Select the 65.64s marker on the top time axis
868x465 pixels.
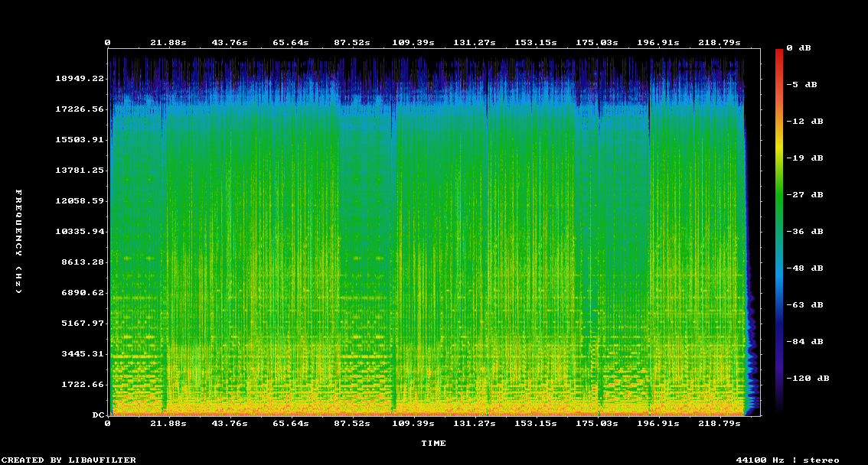[x=291, y=43]
